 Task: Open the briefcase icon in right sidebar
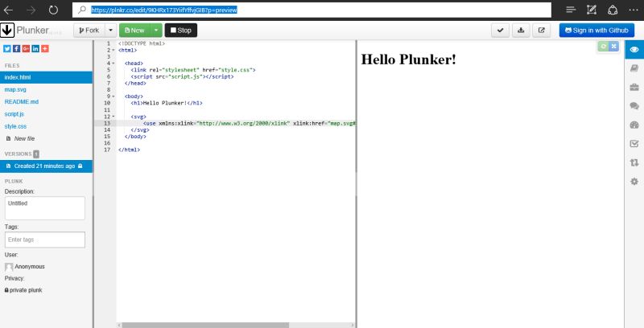(x=634, y=87)
